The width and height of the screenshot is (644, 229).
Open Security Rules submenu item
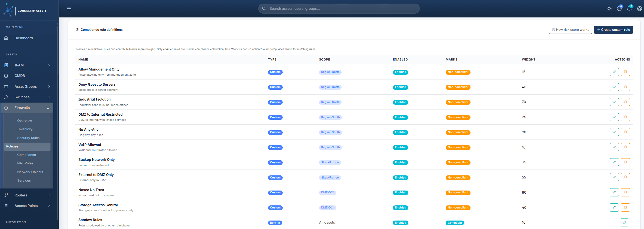(x=28, y=138)
